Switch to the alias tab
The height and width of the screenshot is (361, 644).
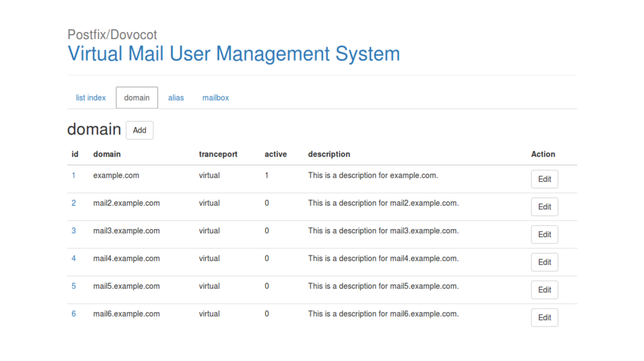click(176, 98)
